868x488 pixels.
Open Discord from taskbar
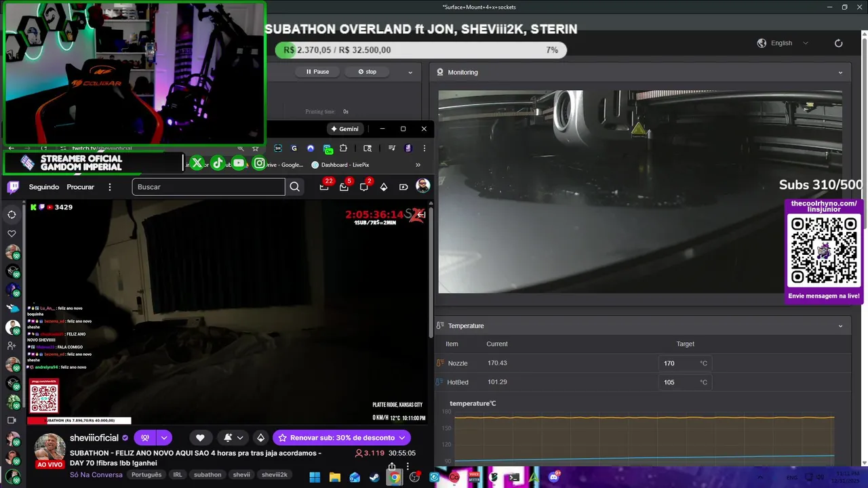click(x=554, y=477)
